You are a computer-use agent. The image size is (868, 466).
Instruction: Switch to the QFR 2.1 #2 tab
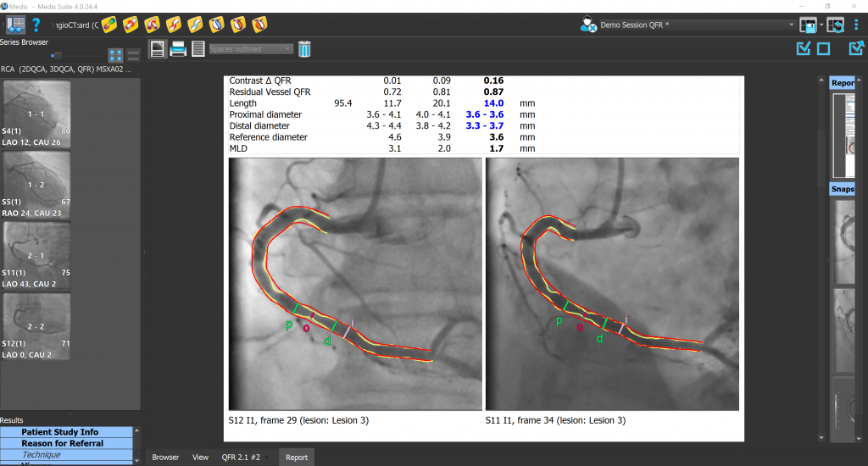pos(242,457)
